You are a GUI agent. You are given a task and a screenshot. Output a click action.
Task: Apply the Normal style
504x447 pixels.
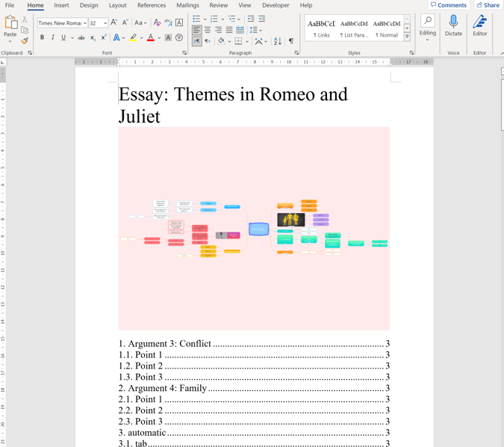click(387, 28)
